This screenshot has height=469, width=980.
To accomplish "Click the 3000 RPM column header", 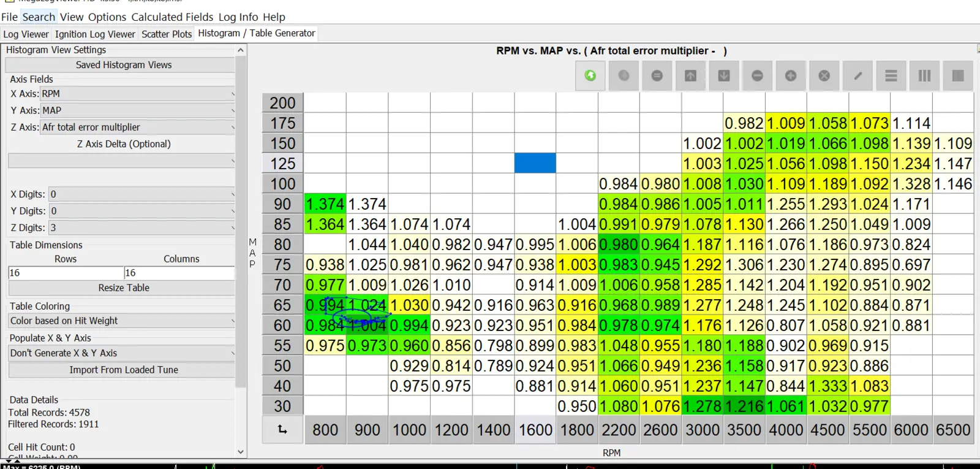I will click(x=703, y=430).
